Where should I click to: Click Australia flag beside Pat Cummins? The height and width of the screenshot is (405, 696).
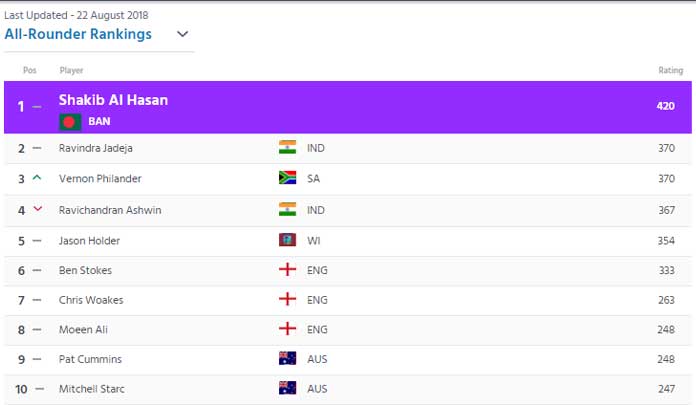[287, 358]
